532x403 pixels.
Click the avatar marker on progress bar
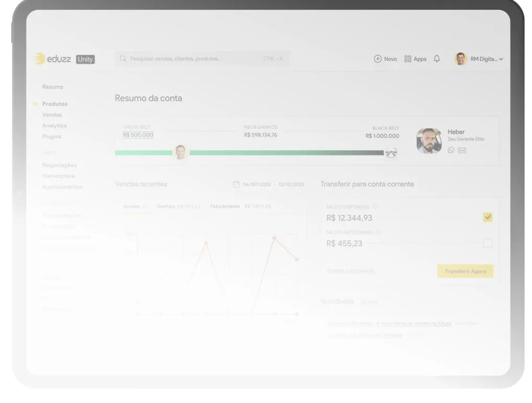tap(180, 152)
